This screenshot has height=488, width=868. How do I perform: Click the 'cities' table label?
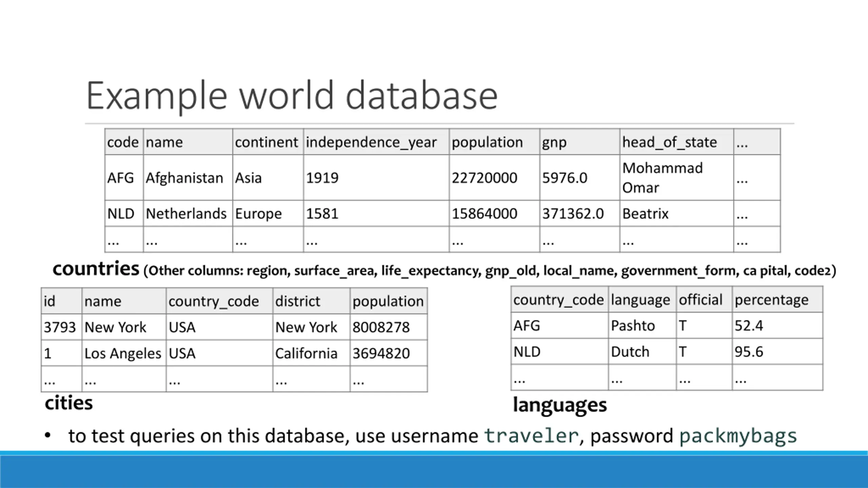pos(68,403)
